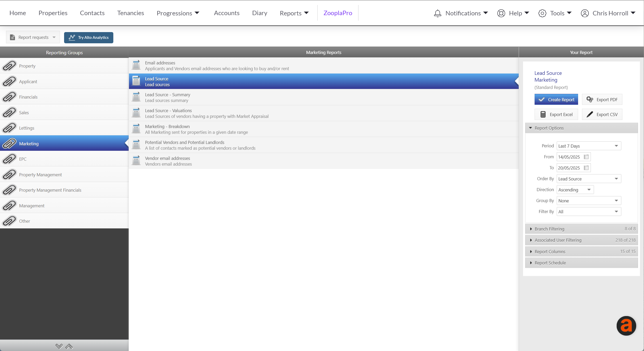
Task: Expand the Branch Filtering section
Action: coord(581,229)
